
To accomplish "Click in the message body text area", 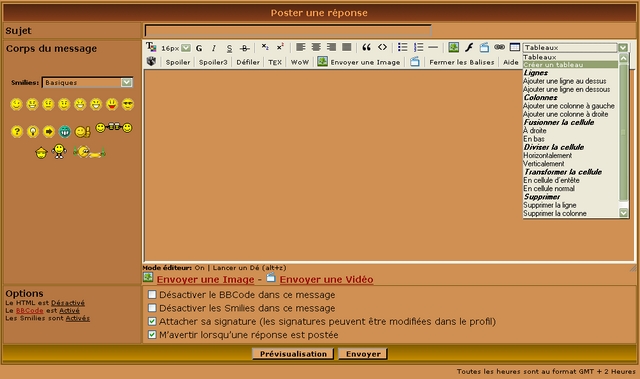I will (x=333, y=165).
